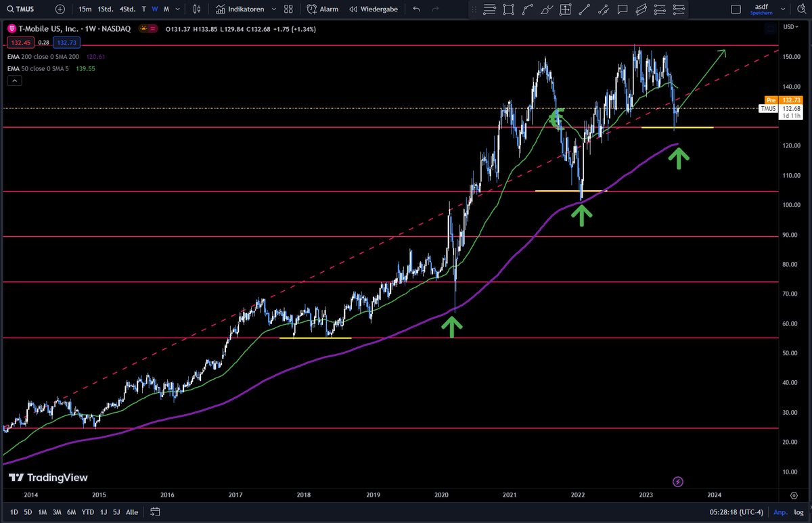
Task: Open the timeframe dropdown chevron
Action: point(176,9)
